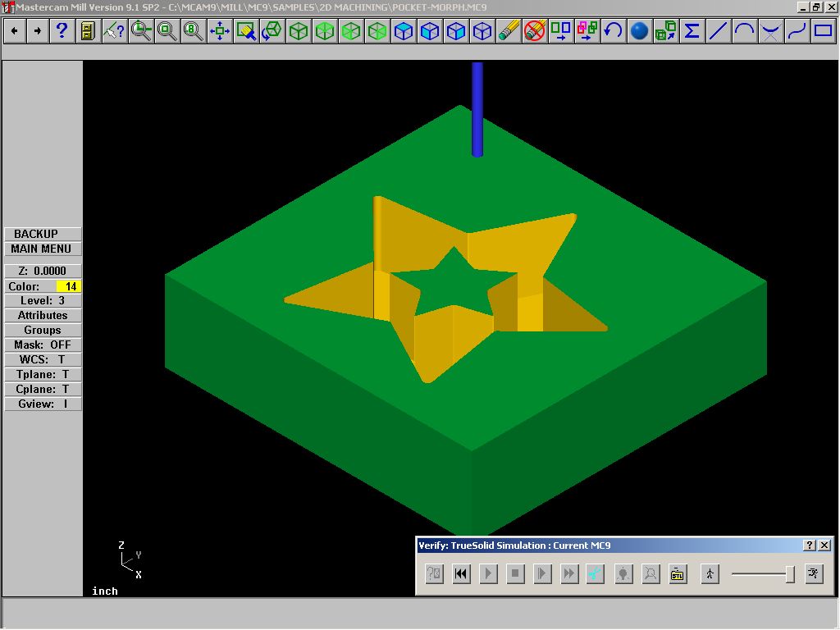This screenshot has width=840, height=630.
Task: Select the Analyze entity pointer-question icon
Action: pos(114,31)
